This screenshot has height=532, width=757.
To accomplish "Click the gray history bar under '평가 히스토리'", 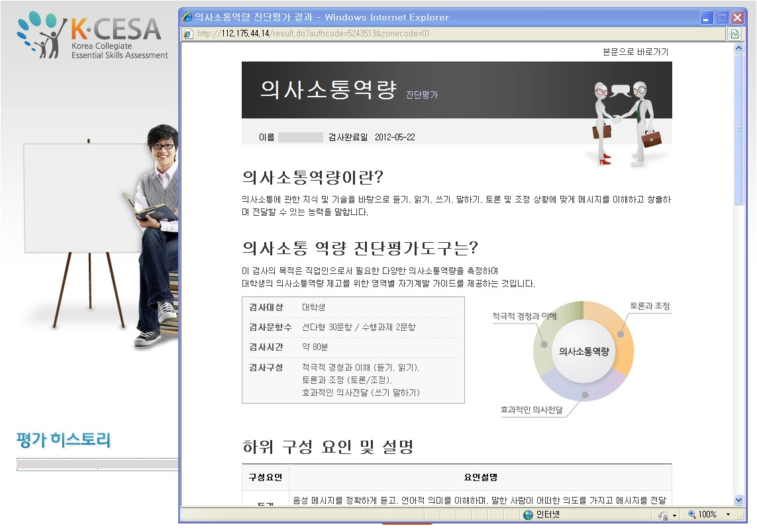I will pyautogui.click(x=97, y=465).
